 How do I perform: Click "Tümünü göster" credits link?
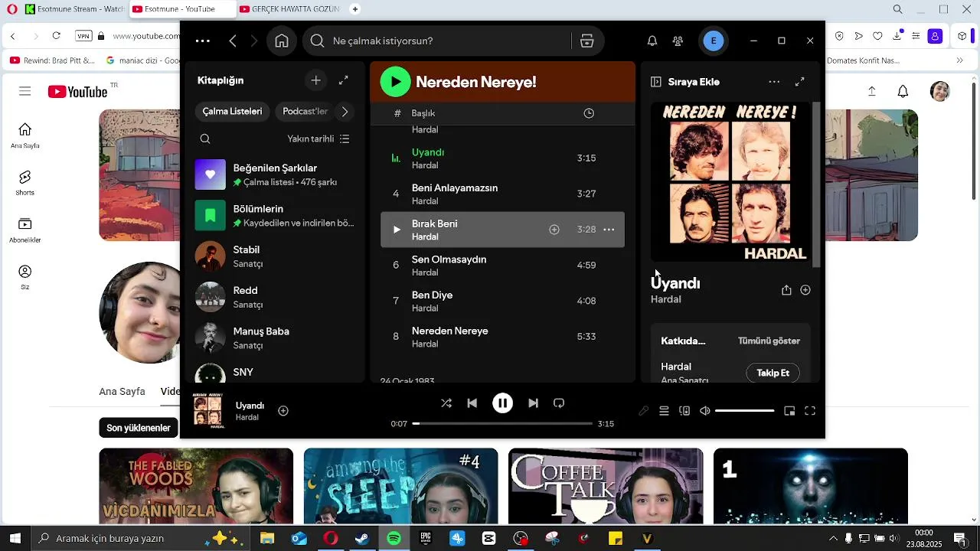(x=769, y=341)
